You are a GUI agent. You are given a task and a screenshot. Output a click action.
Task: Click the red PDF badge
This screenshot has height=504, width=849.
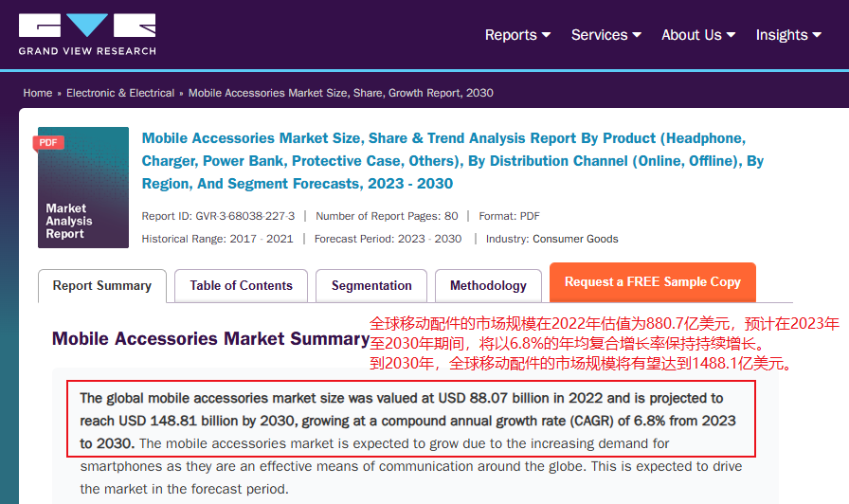tap(48, 142)
